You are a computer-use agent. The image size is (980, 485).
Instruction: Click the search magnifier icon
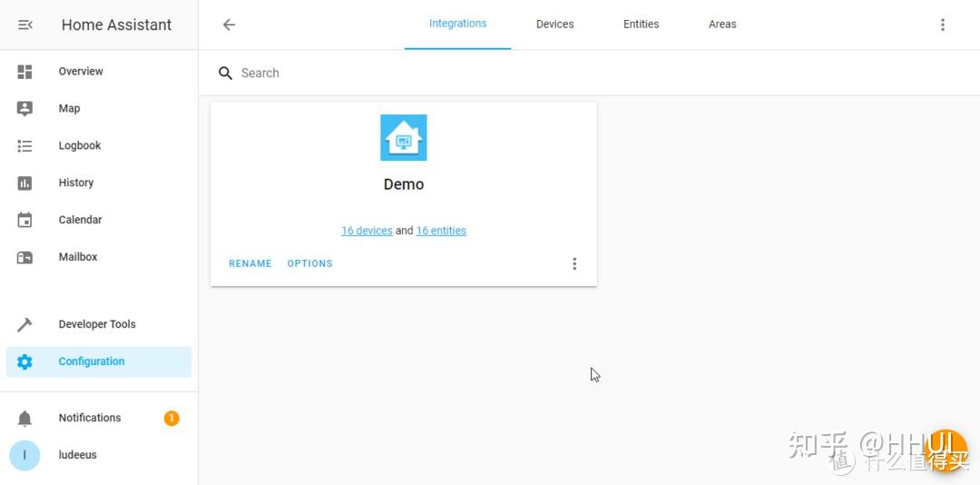pos(225,74)
